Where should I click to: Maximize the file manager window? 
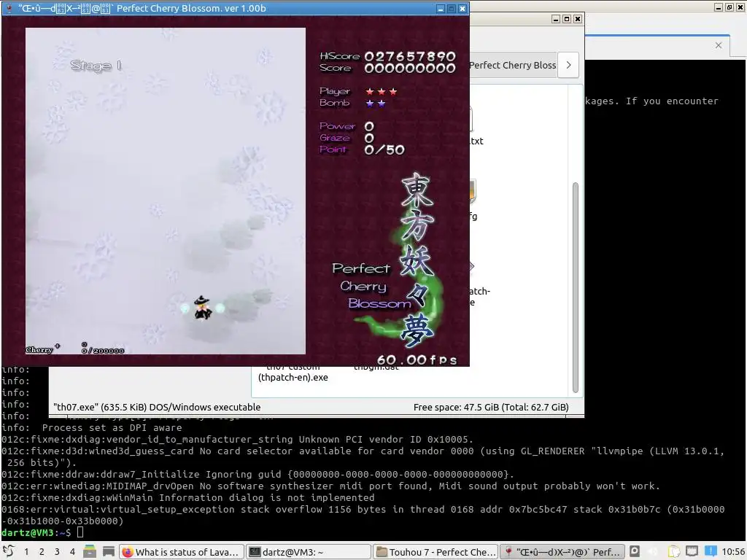coord(566,19)
